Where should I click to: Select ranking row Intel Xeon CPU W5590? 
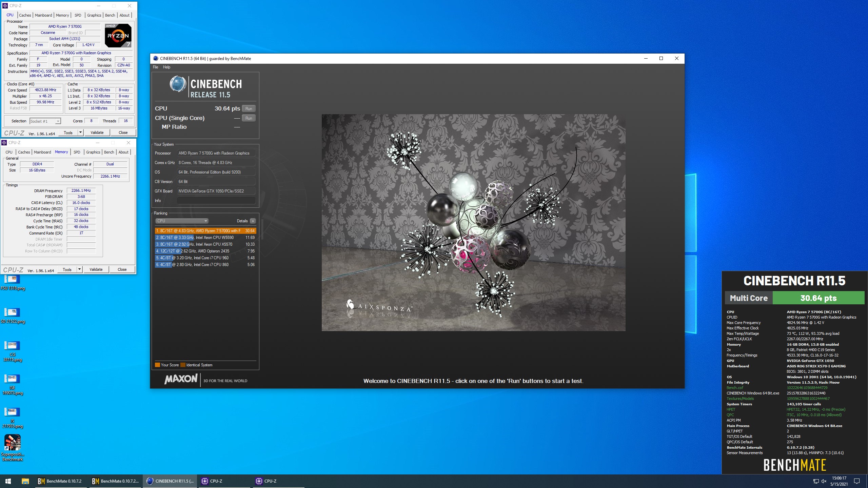point(205,238)
